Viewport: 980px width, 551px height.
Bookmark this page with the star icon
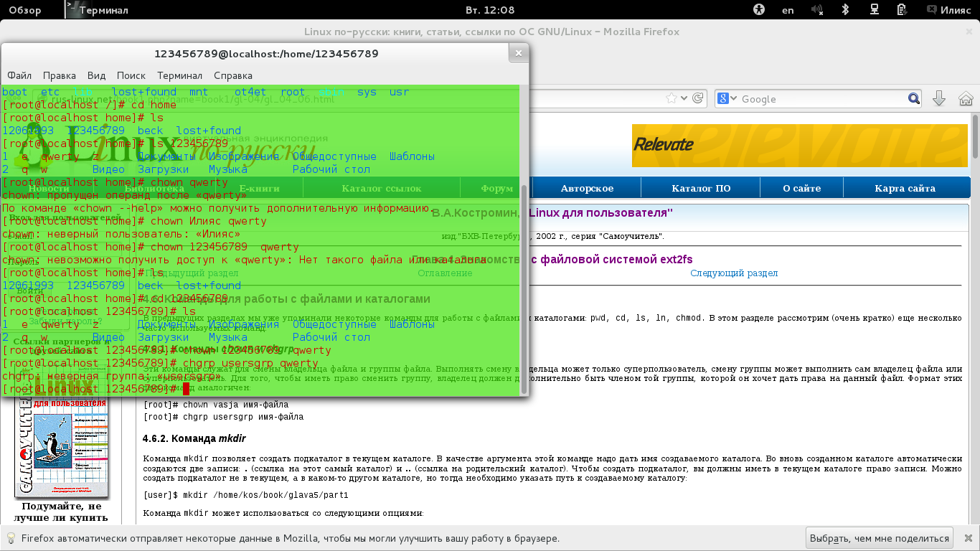pyautogui.click(x=672, y=98)
